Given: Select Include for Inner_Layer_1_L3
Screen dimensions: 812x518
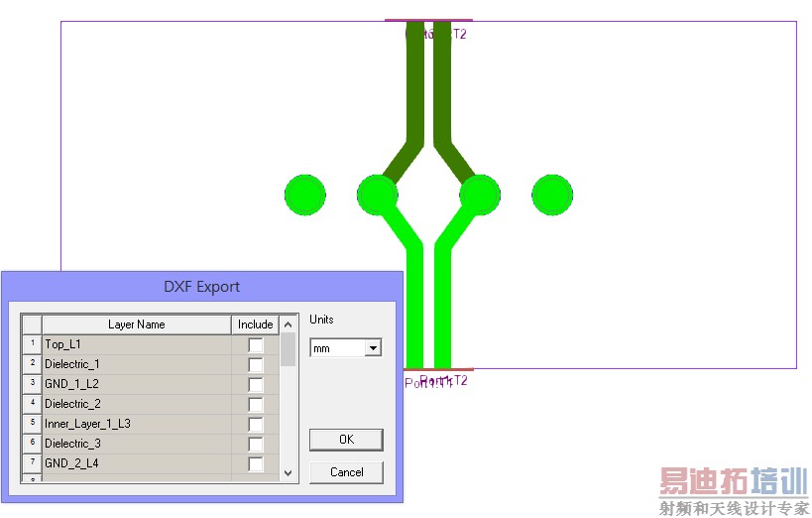Looking at the screenshot, I should coord(256,424).
